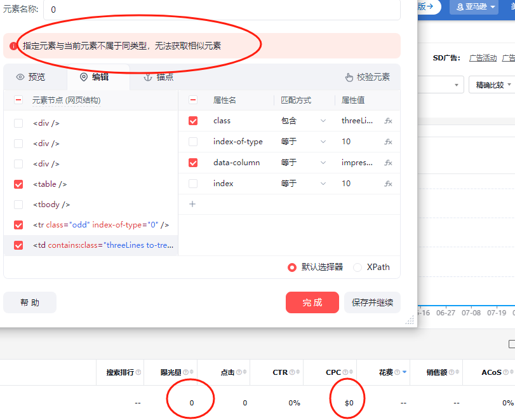Click the fx icon for data-column attribute
This screenshot has height=420, width=515.
pos(388,163)
